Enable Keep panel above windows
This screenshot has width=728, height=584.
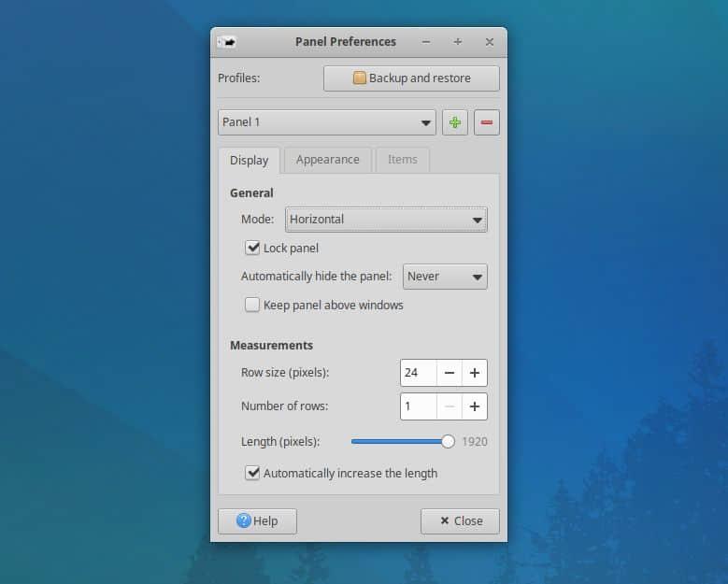tap(252, 305)
